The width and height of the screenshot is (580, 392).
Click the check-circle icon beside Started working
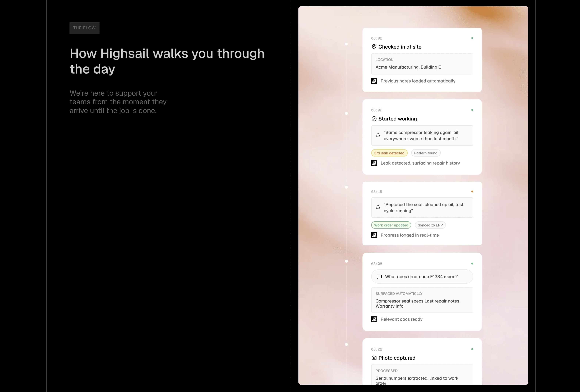[x=374, y=119]
